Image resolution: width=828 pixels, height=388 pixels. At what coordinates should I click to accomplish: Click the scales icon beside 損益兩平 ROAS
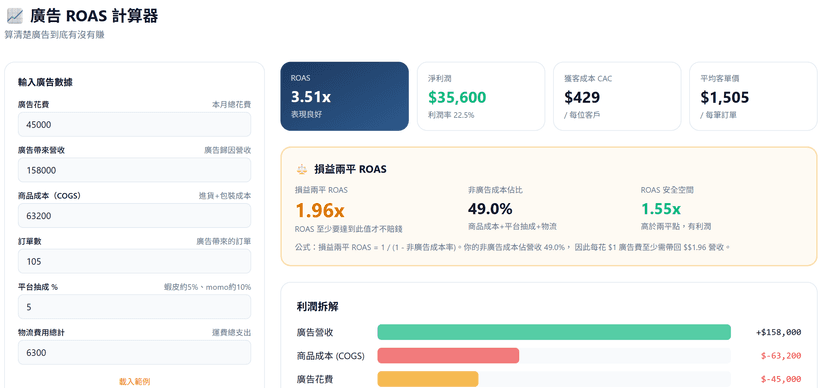coord(302,169)
